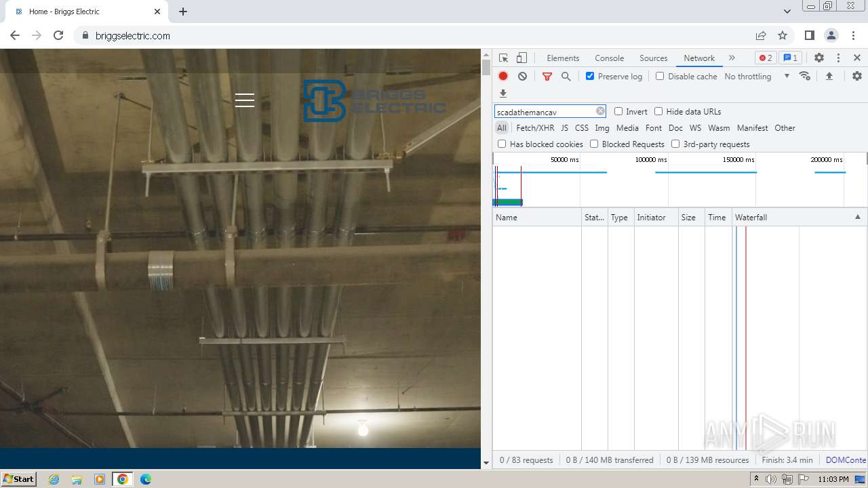
Task: Enable the Invert filter checkbox
Action: click(618, 111)
